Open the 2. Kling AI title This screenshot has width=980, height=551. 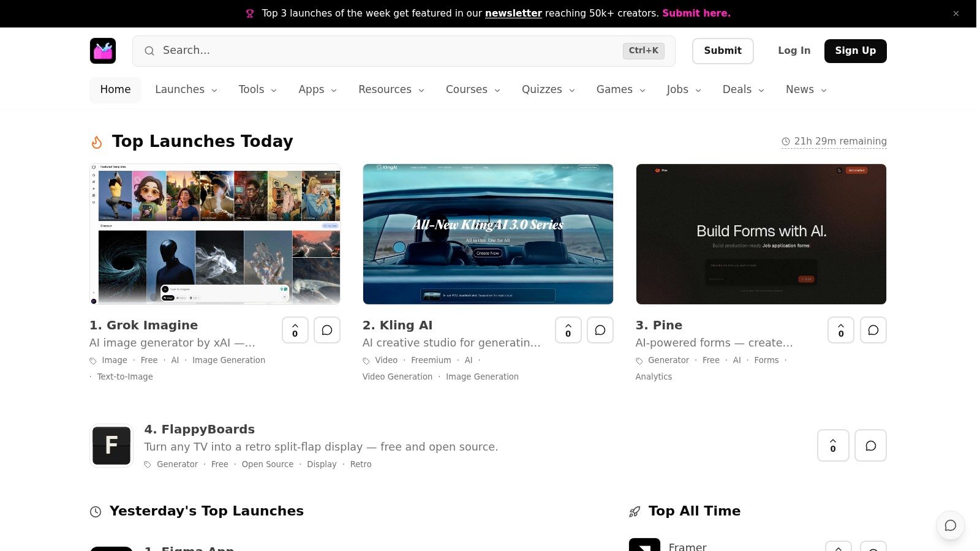click(397, 325)
